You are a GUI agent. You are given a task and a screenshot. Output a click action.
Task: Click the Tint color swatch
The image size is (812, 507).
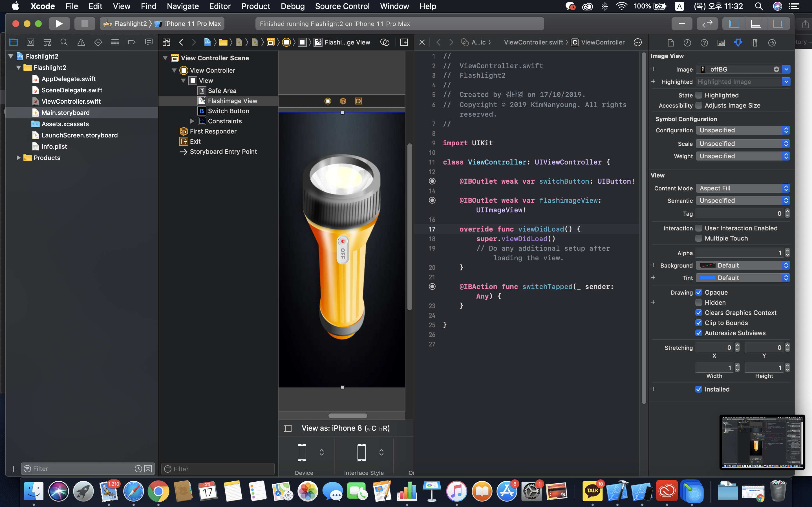click(x=707, y=278)
